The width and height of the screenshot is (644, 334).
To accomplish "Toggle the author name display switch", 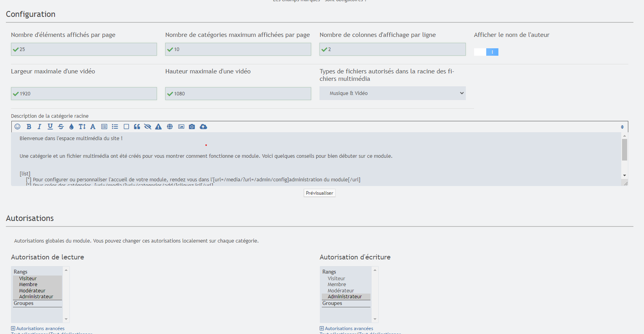I will [486, 52].
